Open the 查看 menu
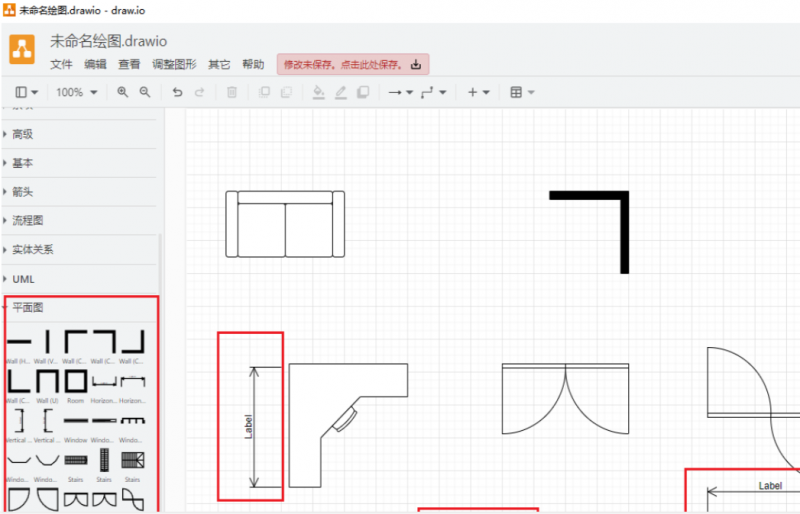The height and width of the screenshot is (514, 800). 129,64
